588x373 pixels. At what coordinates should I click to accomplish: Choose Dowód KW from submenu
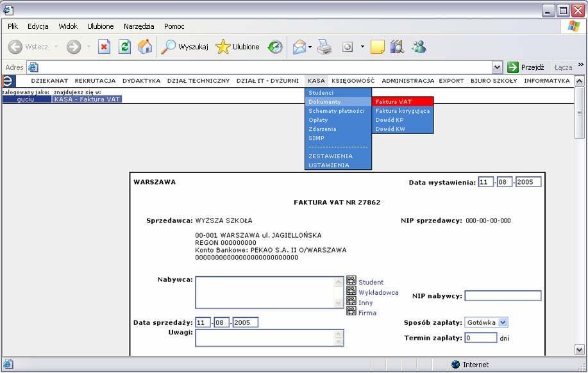[403, 129]
